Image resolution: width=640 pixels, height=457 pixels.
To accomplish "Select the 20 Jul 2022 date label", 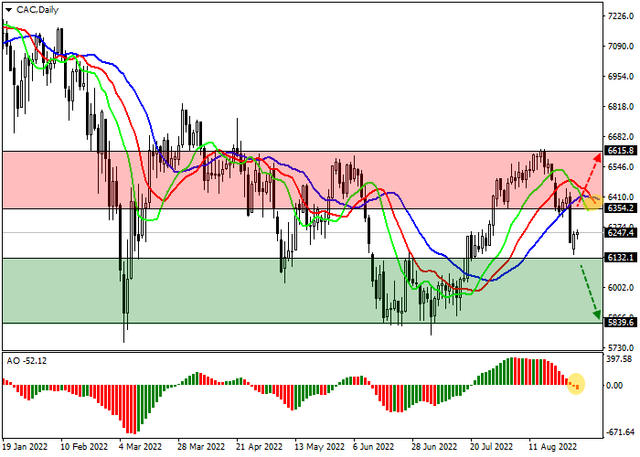I will click(x=491, y=447).
